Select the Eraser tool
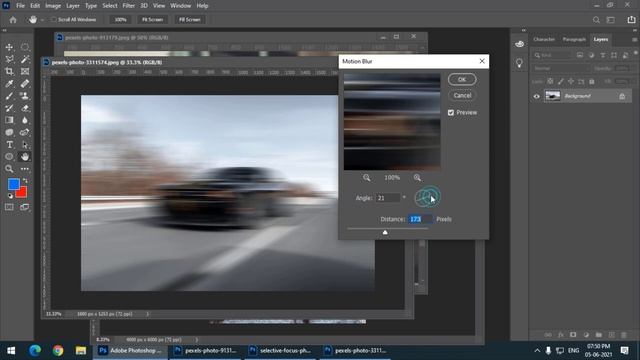 pos(25,108)
